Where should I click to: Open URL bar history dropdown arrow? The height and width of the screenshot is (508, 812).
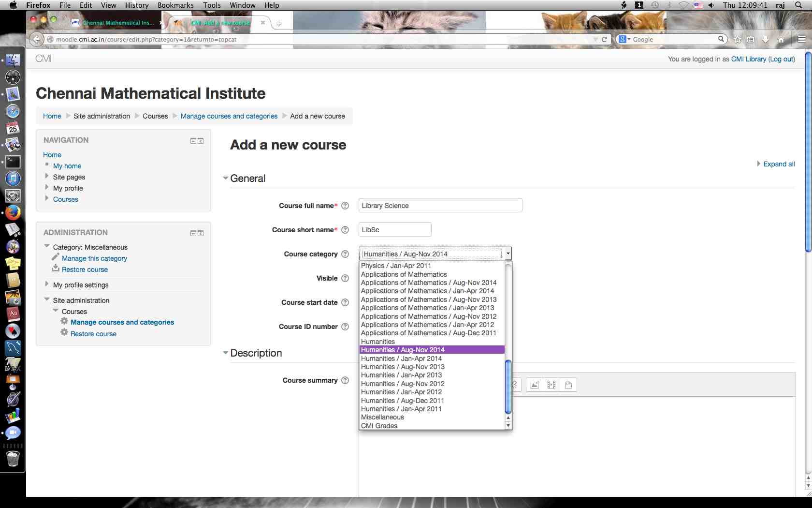[x=595, y=39]
